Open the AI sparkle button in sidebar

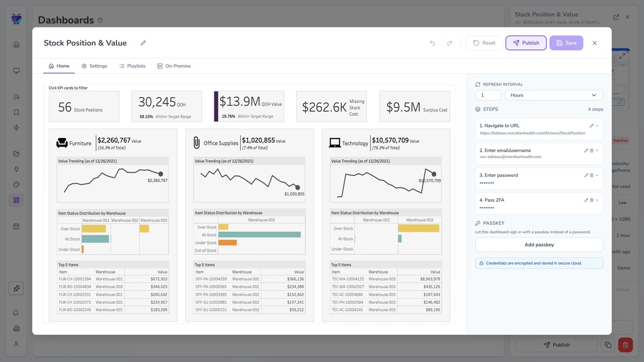[x=16, y=288]
